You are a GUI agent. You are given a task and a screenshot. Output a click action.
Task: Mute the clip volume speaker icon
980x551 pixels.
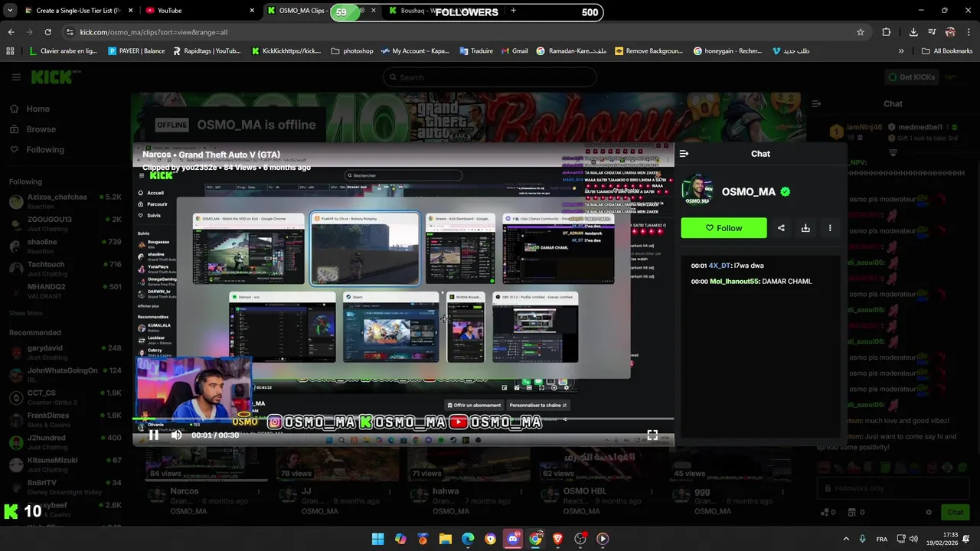click(x=177, y=435)
